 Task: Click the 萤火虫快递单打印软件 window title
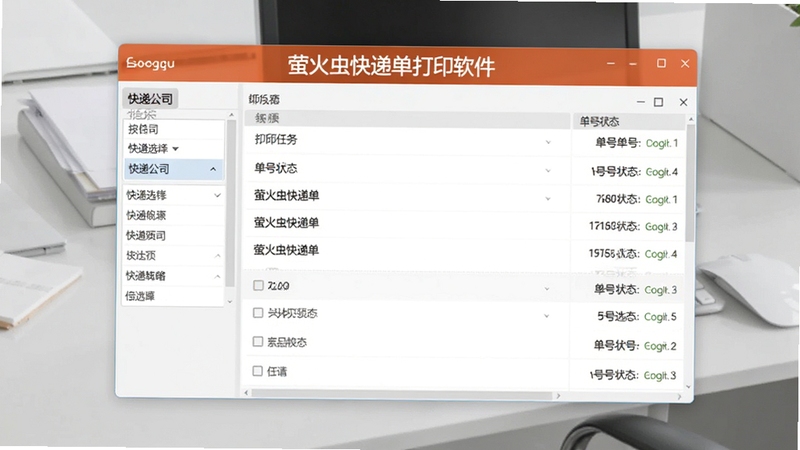pos(391,66)
